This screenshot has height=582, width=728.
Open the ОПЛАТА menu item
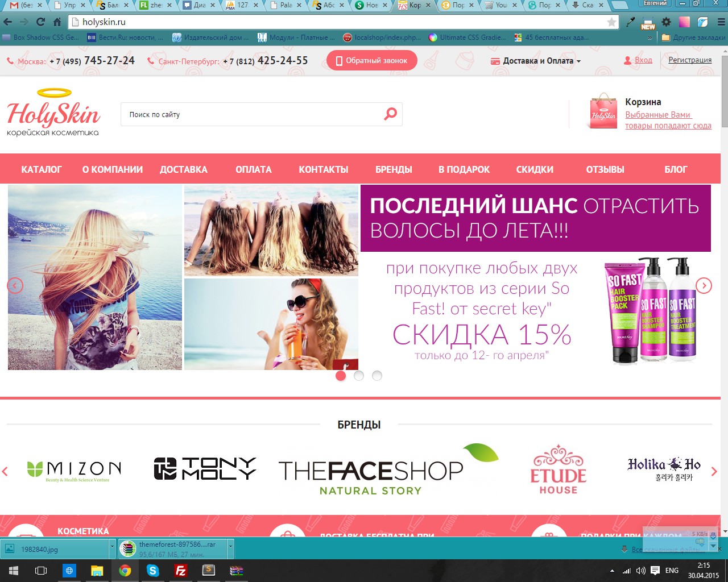point(254,169)
